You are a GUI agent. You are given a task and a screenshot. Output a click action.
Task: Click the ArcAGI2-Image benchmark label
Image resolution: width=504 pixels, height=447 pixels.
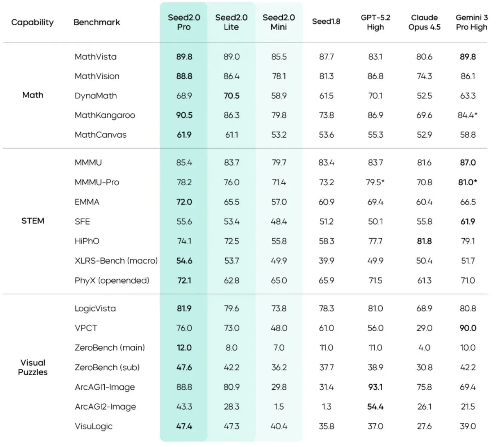(105, 407)
